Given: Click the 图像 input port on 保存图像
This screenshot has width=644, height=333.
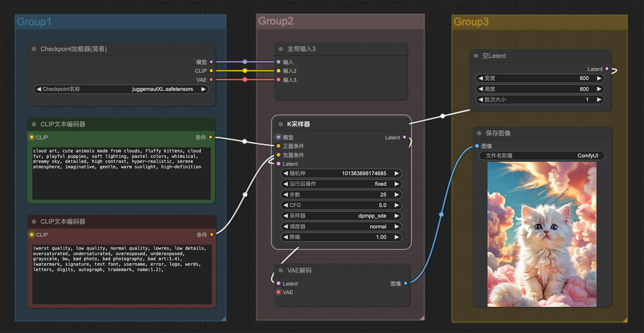Looking at the screenshot, I should pos(477,146).
